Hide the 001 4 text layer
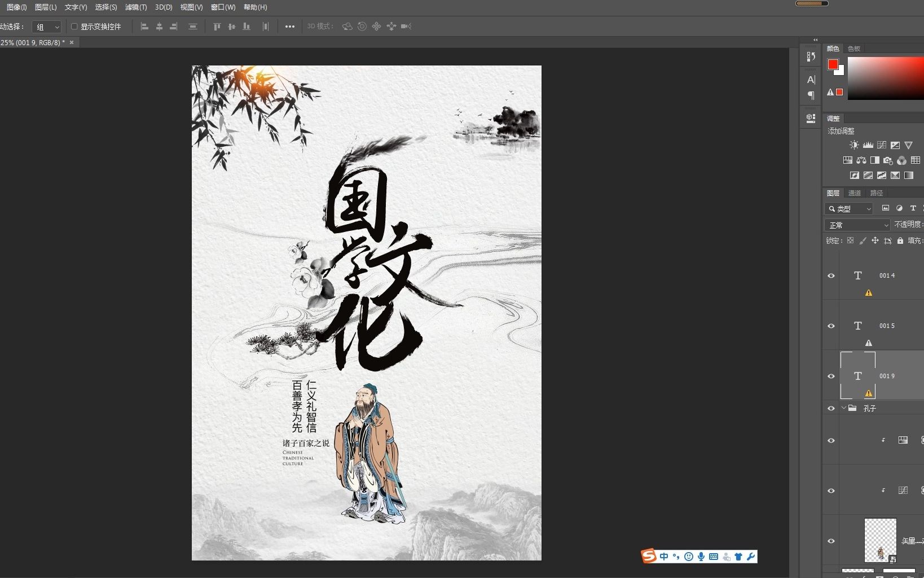 point(831,276)
